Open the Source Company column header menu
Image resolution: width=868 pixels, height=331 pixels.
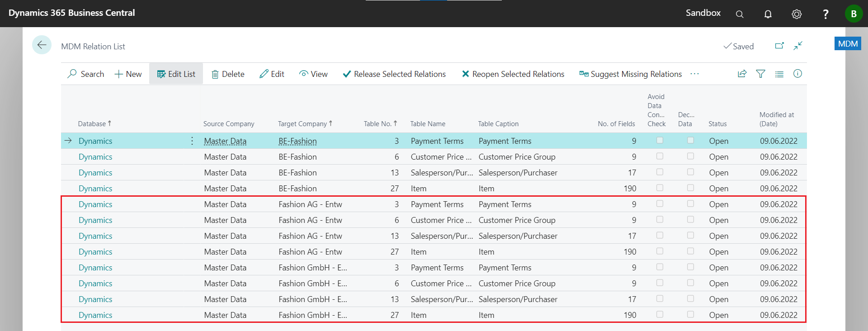tap(229, 124)
